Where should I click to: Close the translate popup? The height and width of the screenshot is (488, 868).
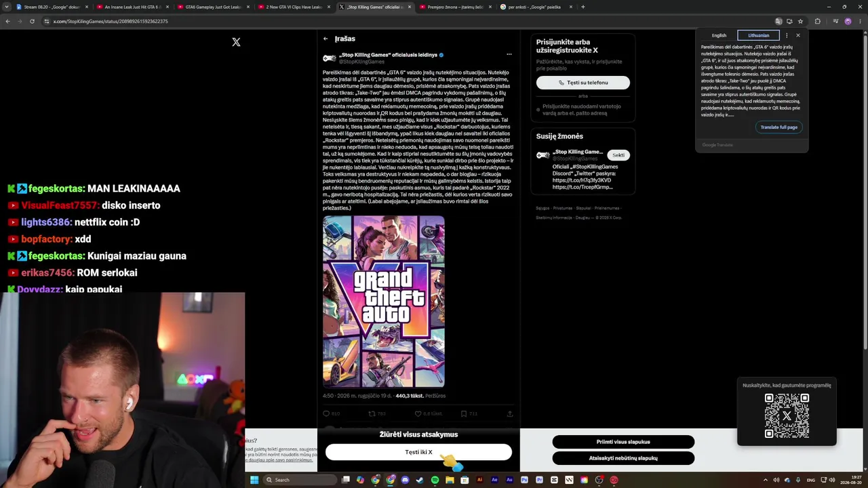[x=798, y=35]
